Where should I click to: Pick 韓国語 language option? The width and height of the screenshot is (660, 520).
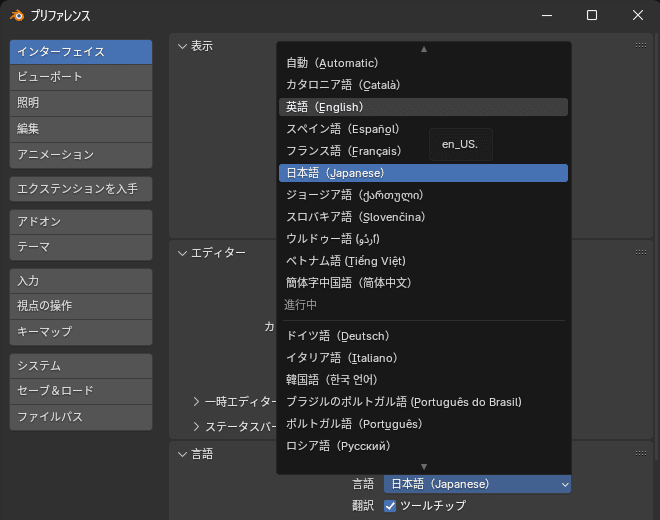tap(423, 380)
